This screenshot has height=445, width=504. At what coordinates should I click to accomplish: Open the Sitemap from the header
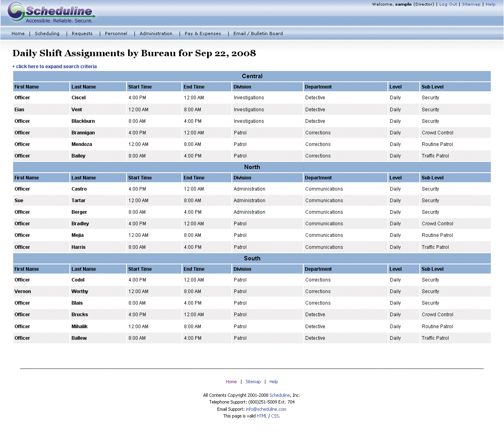coord(471,4)
